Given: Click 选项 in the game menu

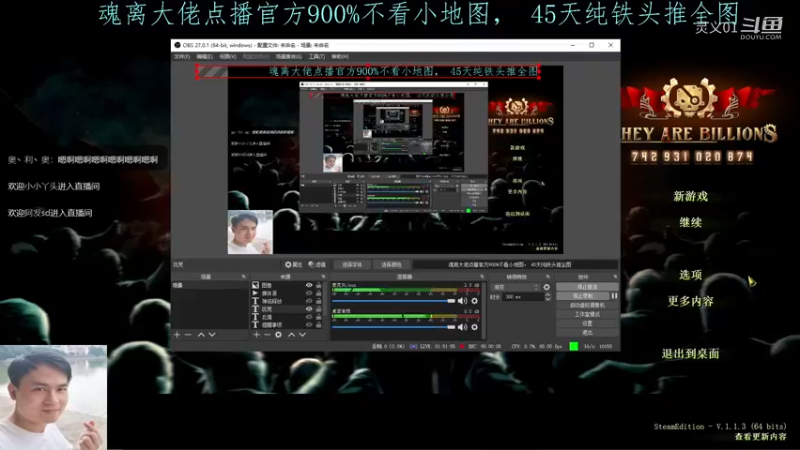Looking at the screenshot, I should (690, 275).
